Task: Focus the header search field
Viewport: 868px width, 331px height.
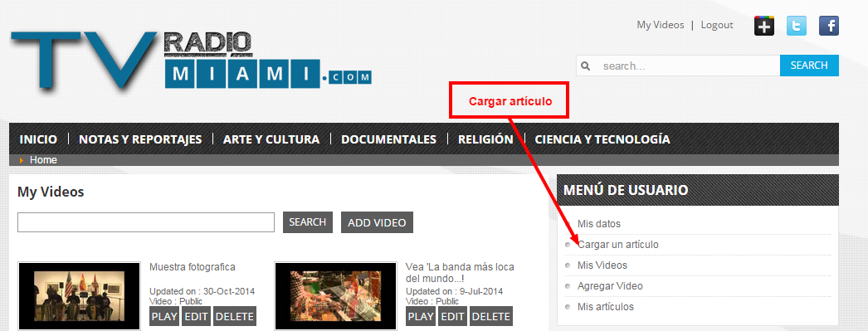Action: (x=678, y=66)
